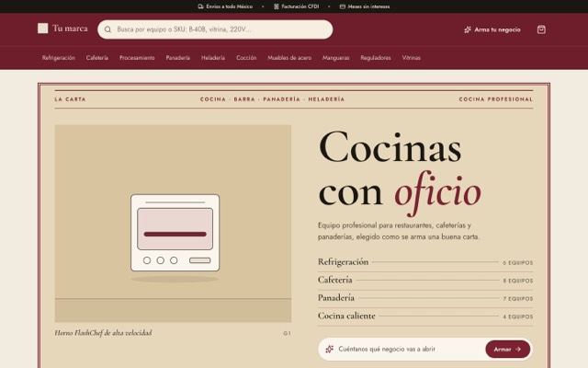Click HELADERÍA in the banner header

click(x=326, y=99)
